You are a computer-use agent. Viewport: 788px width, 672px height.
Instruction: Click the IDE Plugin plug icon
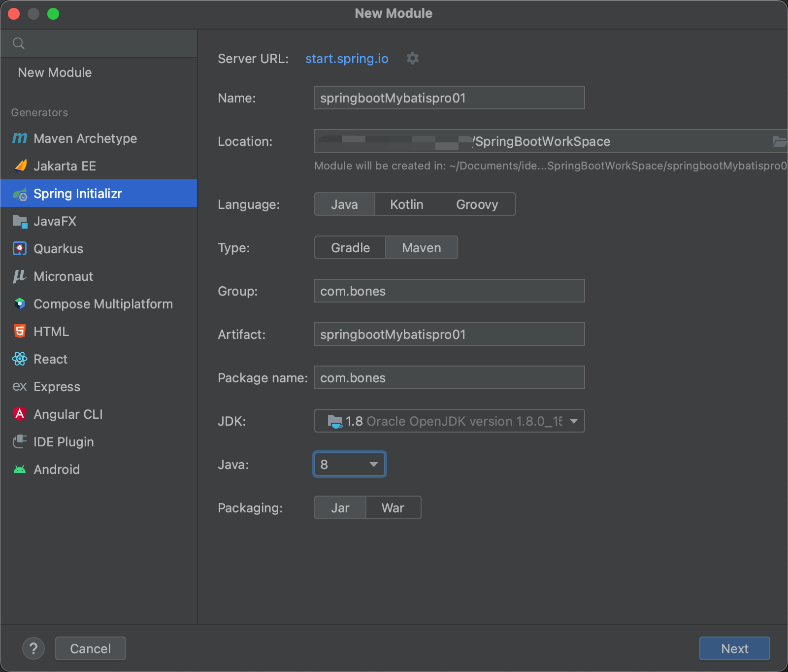pyautogui.click(x=20, y=442)
